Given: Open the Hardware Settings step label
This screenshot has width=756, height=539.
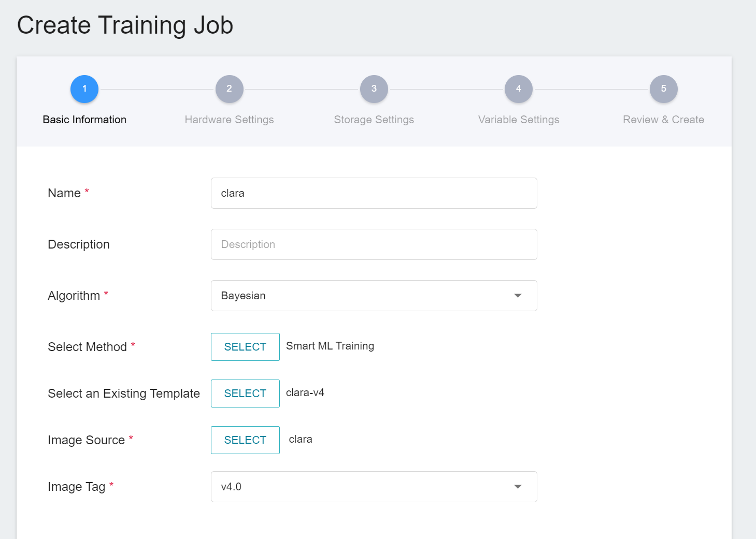Looking at the screenshot, I should pos(229,120).
